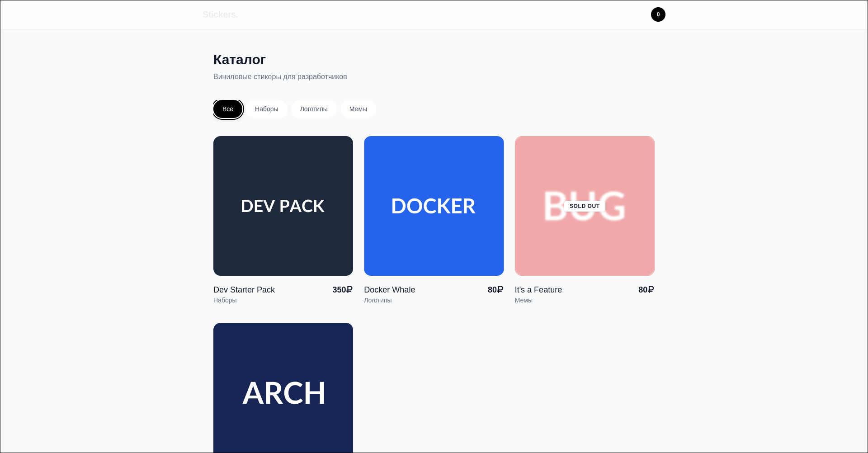The width and height of the screenshot is (868, 453).
Task: Select the Все filter chip
Action: 228,109
